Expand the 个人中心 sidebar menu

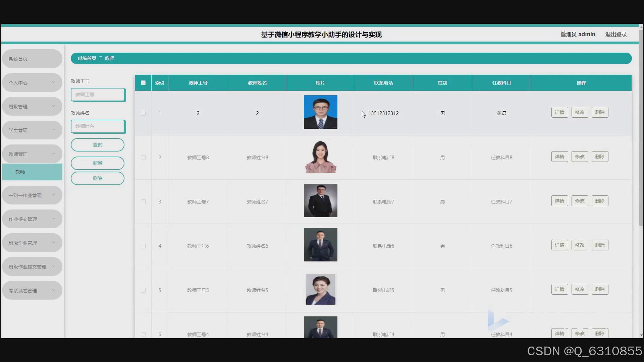tap(32, 82)
